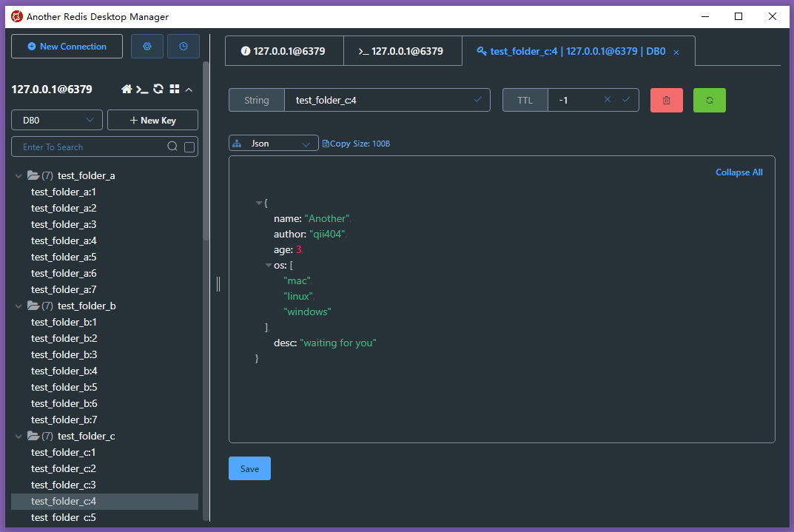Confirm TTL value with checkmark
The image size is (794, 532).
(626, 99)
